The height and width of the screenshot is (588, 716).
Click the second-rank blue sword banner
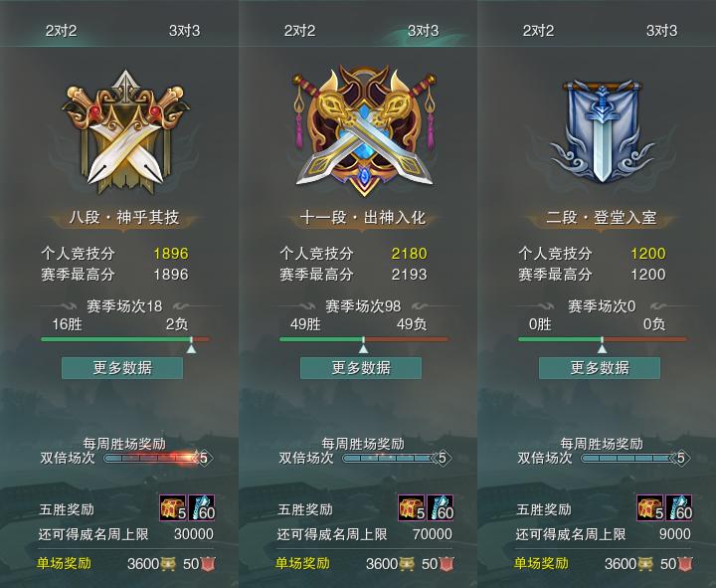pos(602,131)
